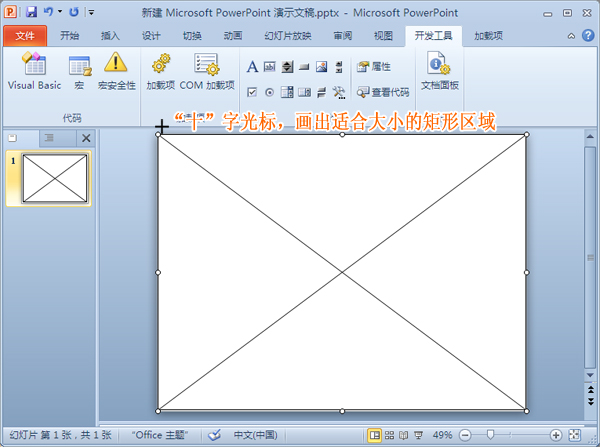Open zoom dialog via 49% level

point(442,435)
